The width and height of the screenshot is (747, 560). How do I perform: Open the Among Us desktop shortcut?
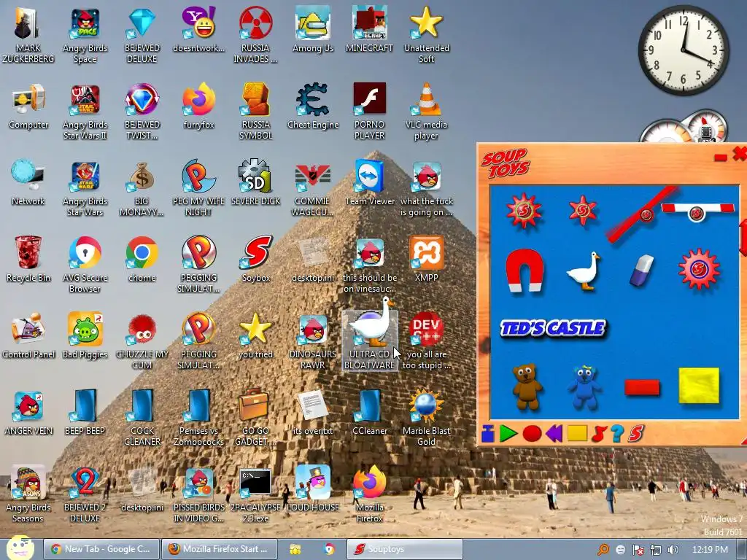click(x=312, y=29)
